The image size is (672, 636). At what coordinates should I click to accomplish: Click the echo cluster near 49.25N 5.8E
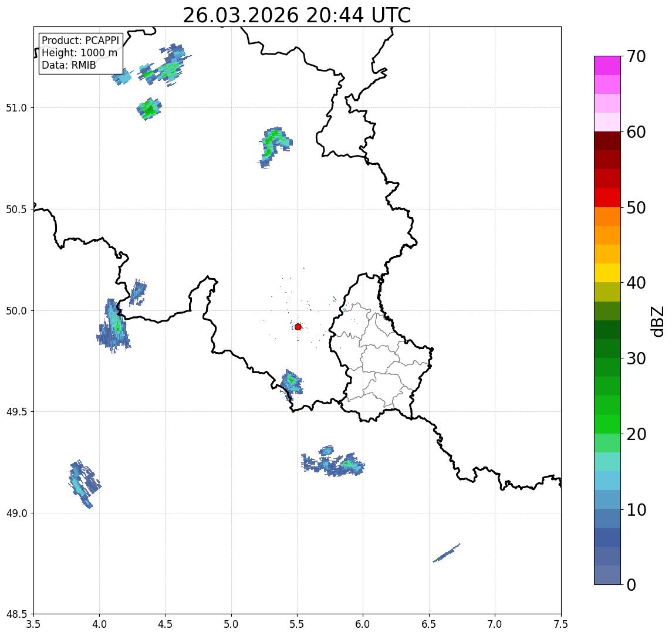[333, 462]
